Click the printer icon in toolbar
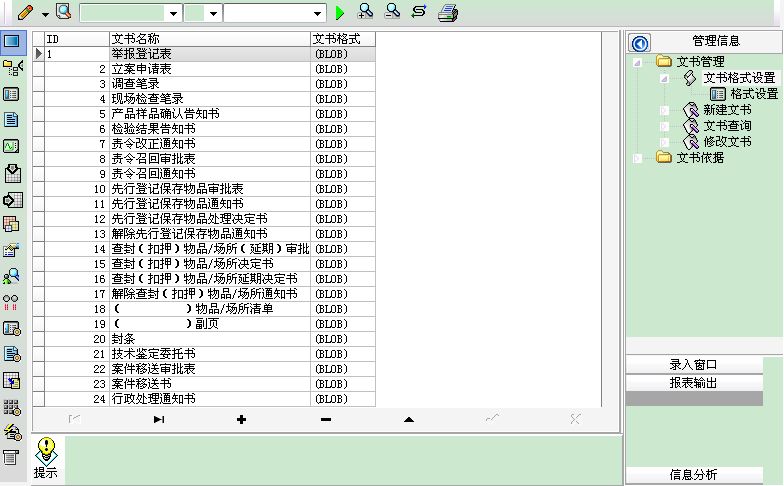The image size is (784, 486). coord(448,12)
